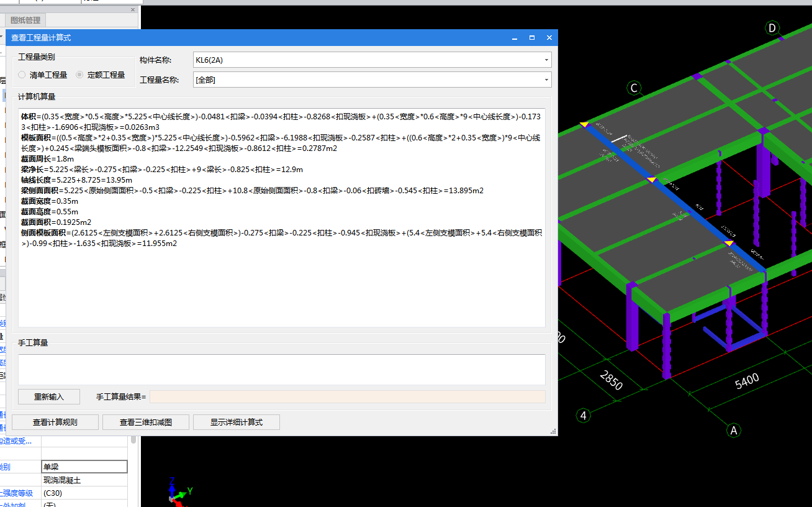Click the 截面宽度=0.35m line

pos(49,201)
